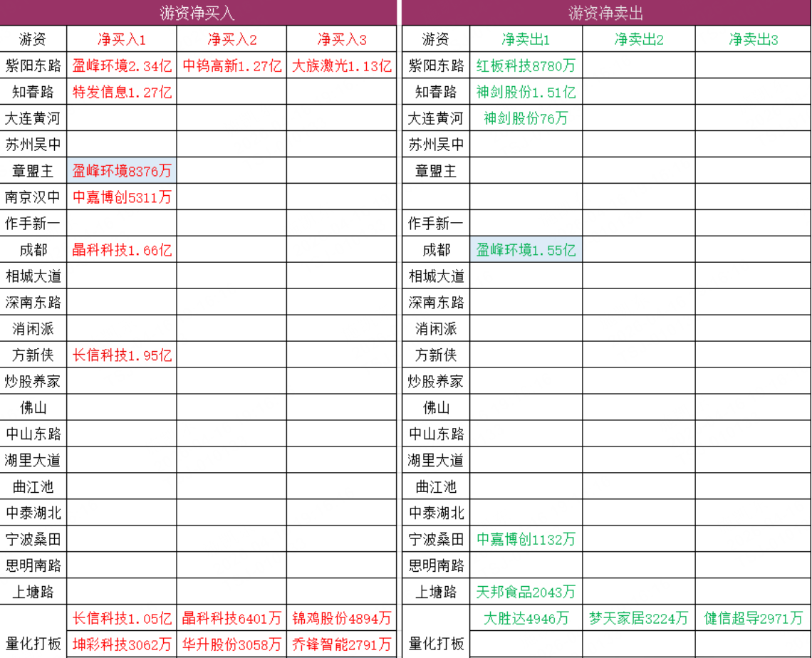Click 章盟主 in the 游资净买入 table
812x658 pixels.
pyautogui.click(x=33, y=171)
